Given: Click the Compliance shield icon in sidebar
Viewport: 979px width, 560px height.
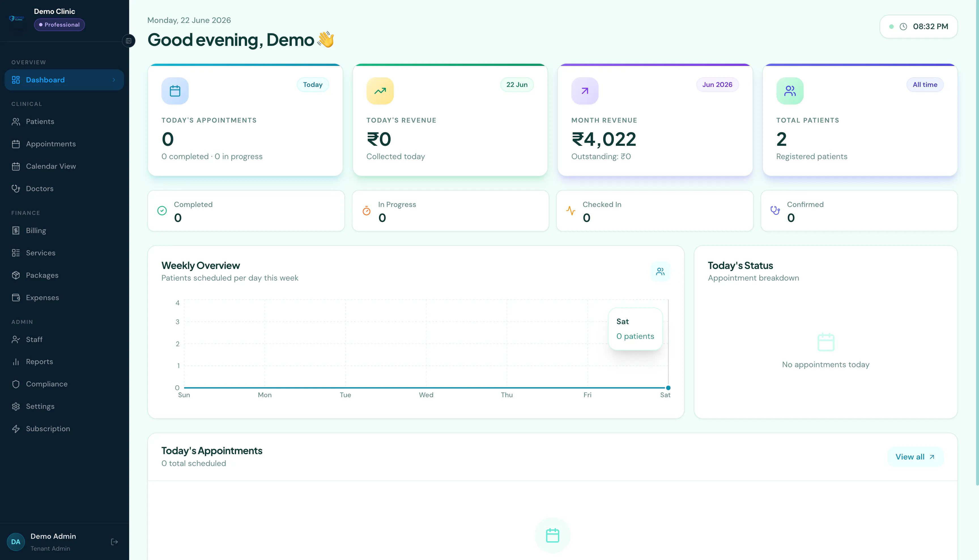Looking at the screenshot, I should pos(16,384).
